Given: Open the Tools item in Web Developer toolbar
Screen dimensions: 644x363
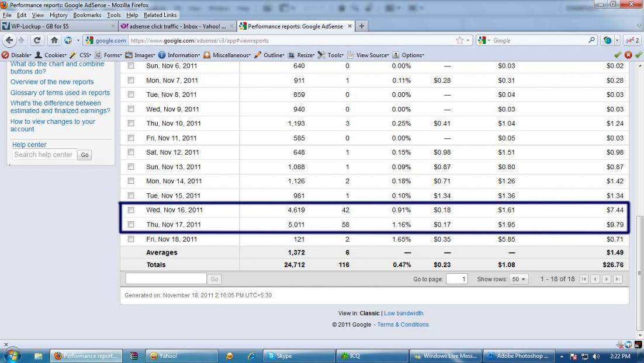Looking at the screenshot, I should pyautogui.click(x=331, y=55).
